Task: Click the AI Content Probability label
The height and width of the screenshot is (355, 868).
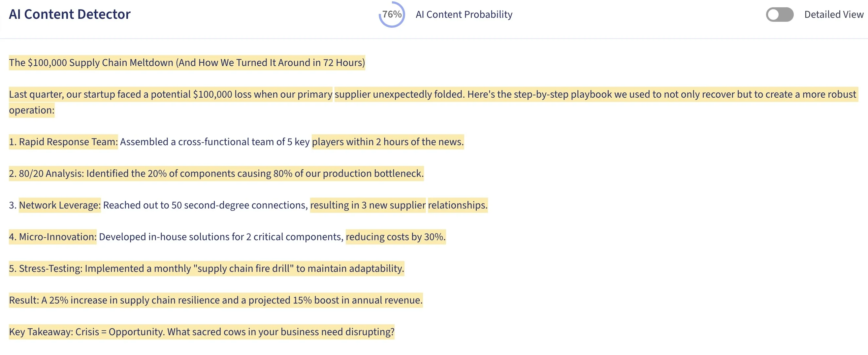Action: (464, 15)
